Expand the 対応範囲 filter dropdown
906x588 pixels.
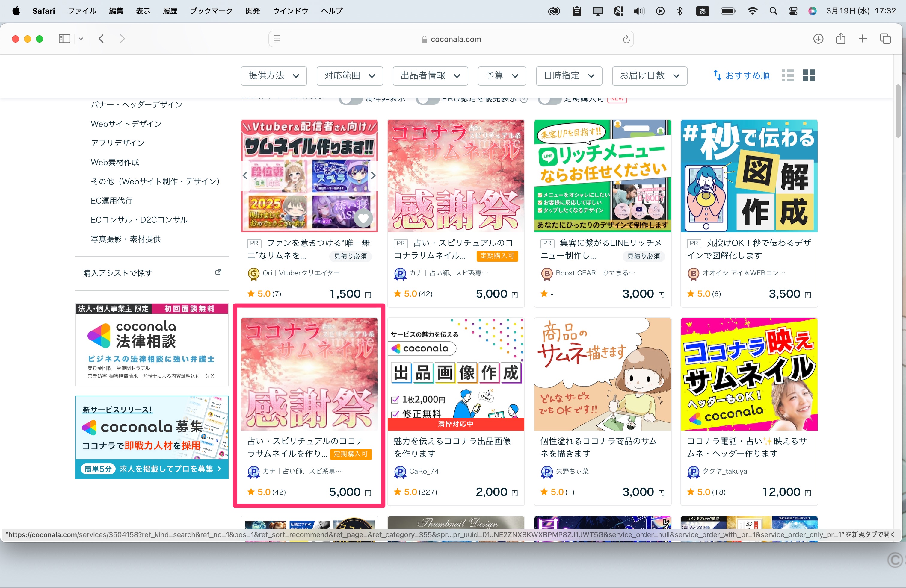tap(349, 76)
